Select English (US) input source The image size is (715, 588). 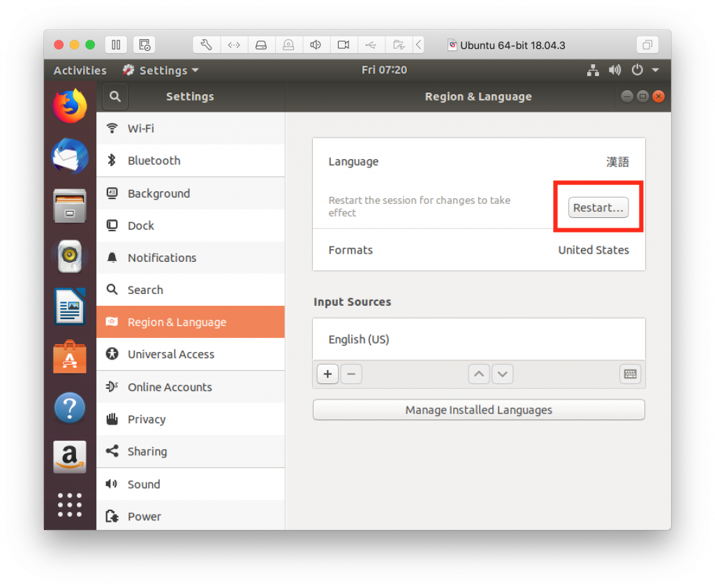tap(478, 339)
